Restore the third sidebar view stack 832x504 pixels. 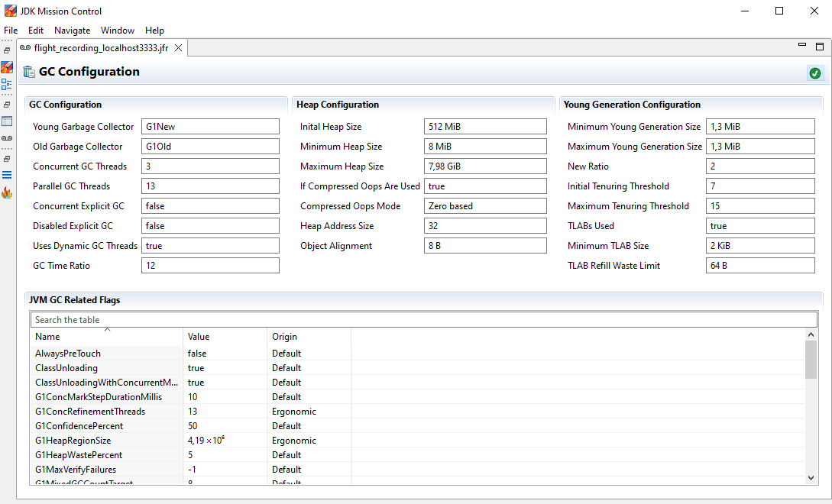[x=7, y=159]
